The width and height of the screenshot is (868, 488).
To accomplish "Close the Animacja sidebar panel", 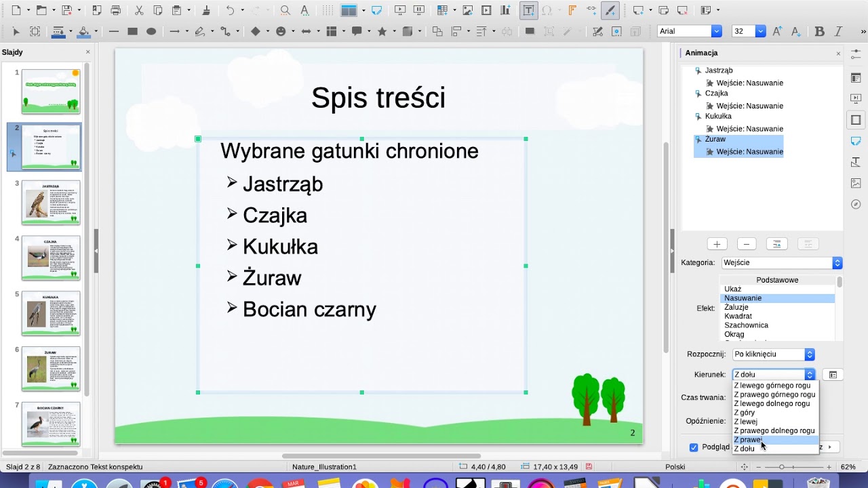I will 838,53.
